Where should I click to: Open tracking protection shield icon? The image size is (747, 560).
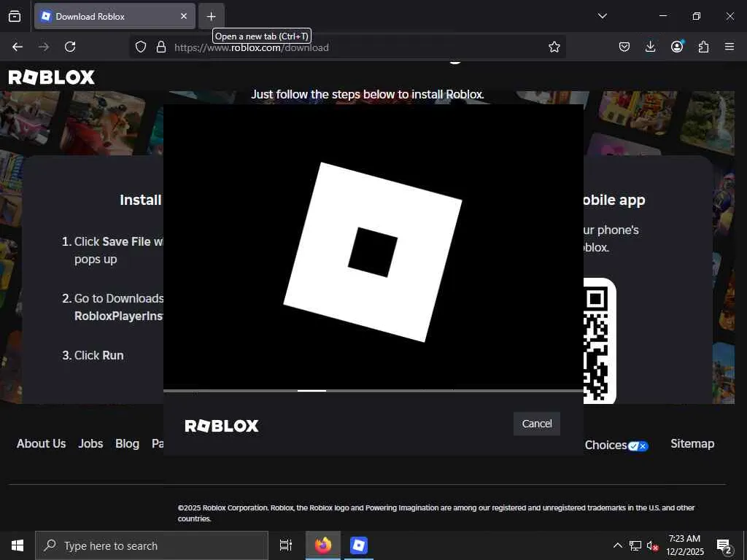point(141,47)
